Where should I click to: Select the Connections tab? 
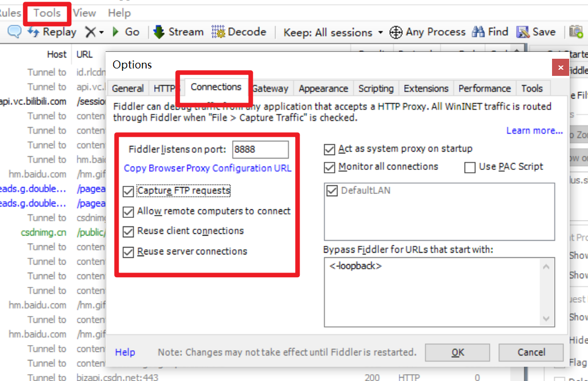click(216, 87)
